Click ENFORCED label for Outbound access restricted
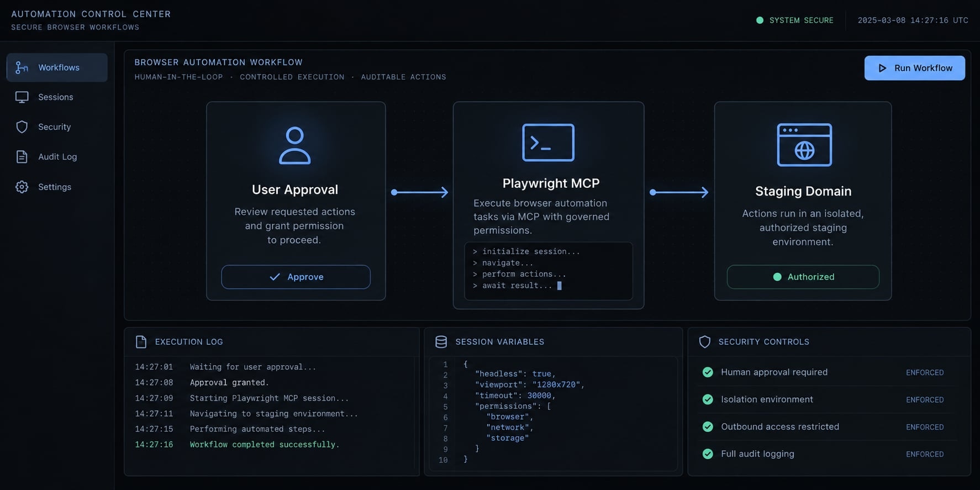 pos(925,427)
